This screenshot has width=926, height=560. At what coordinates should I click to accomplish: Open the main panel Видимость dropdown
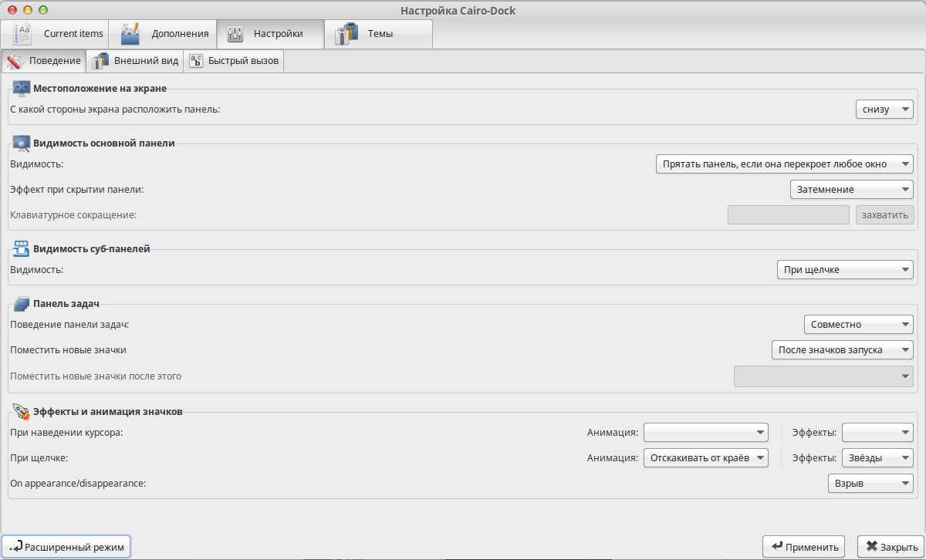[784, 164]
